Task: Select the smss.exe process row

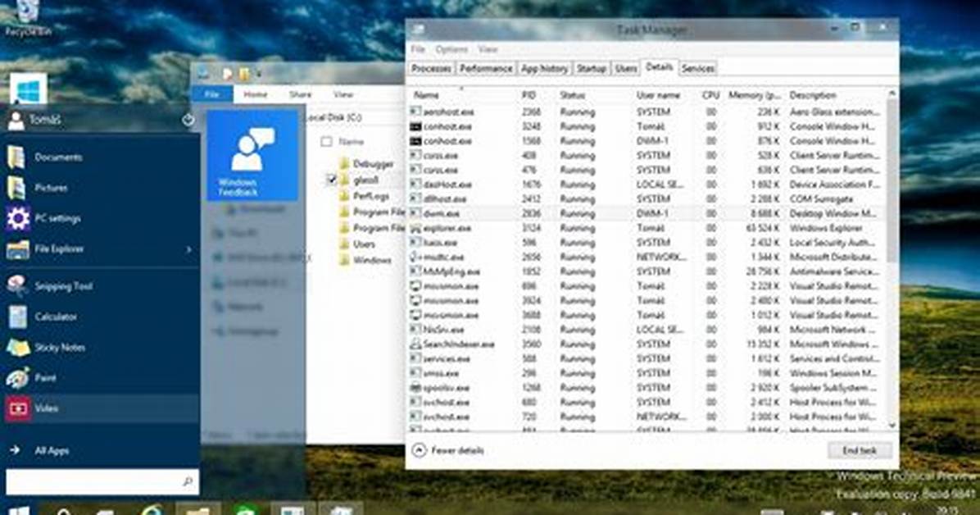Action: pos(647,373)
